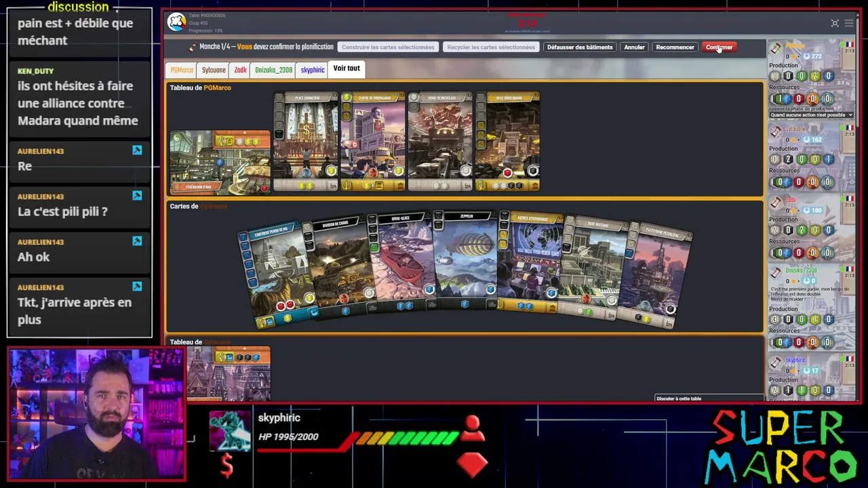Switch to the Onizuka_2308 tab
The height and width of the screenshot is (488, 868).
(x=273, y=70)
